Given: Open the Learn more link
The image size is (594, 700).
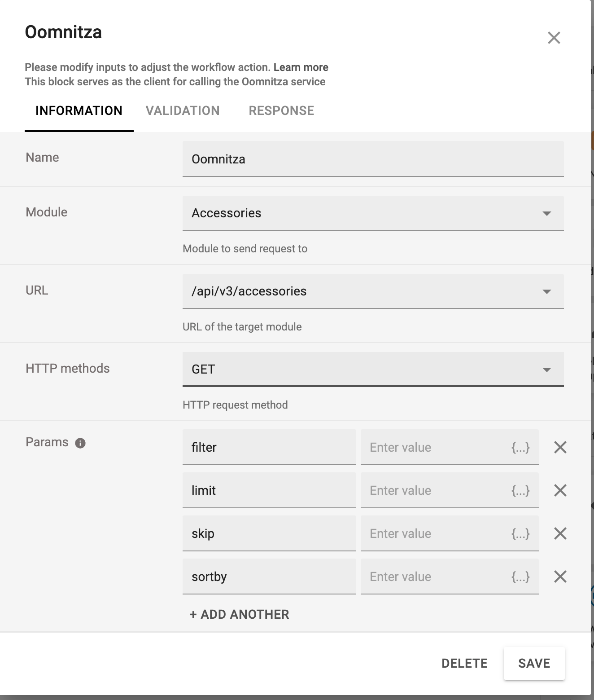Looking at the screenshot, I should 301,67.
